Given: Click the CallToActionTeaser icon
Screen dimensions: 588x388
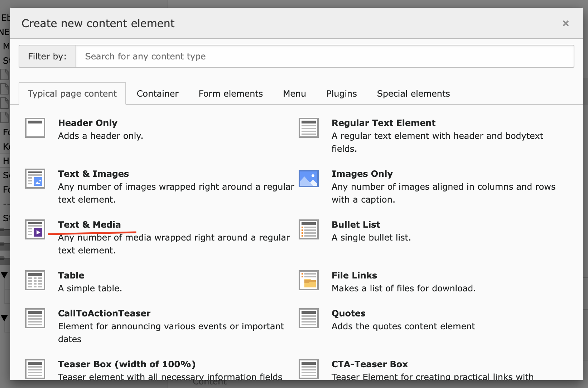Looking at the screenshot, I should point(35,318).
